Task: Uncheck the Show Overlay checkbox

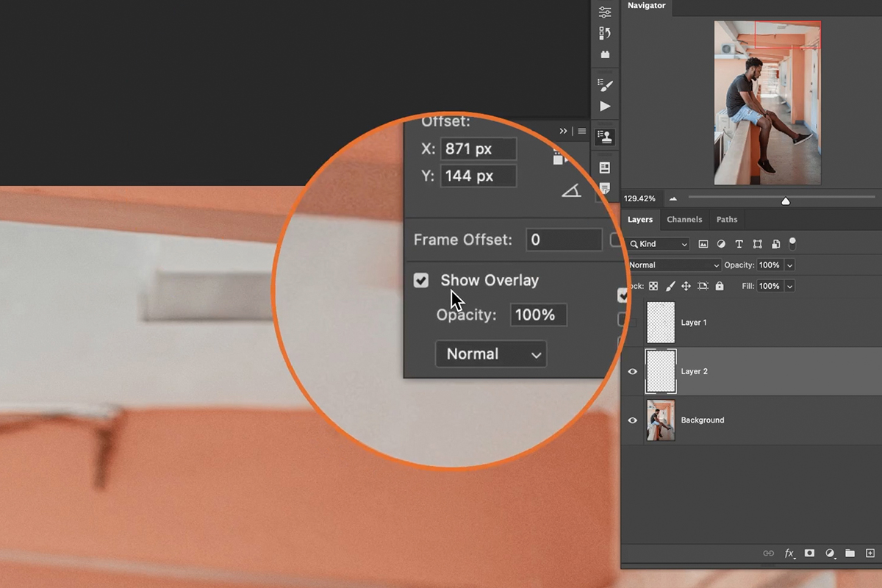Action: click(421, 280)
